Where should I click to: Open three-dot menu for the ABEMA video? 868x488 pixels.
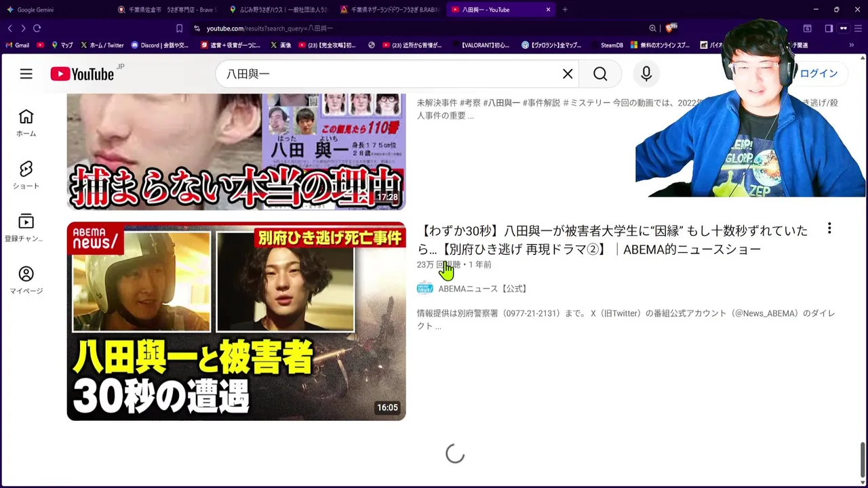[x=829, y=228]
